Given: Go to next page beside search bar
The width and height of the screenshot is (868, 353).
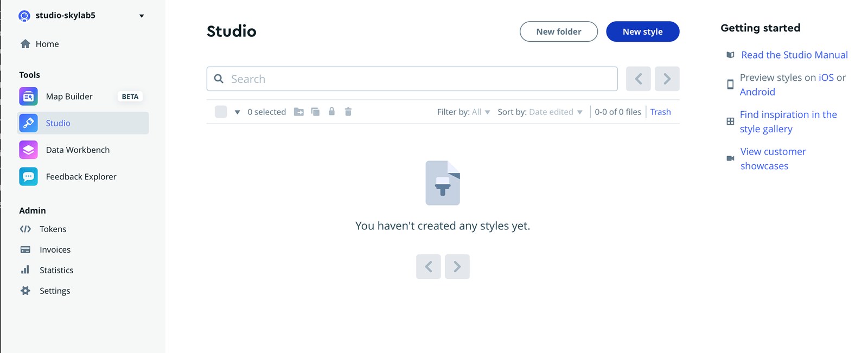Looking at the screenshot, I should (x=667, y=79).
